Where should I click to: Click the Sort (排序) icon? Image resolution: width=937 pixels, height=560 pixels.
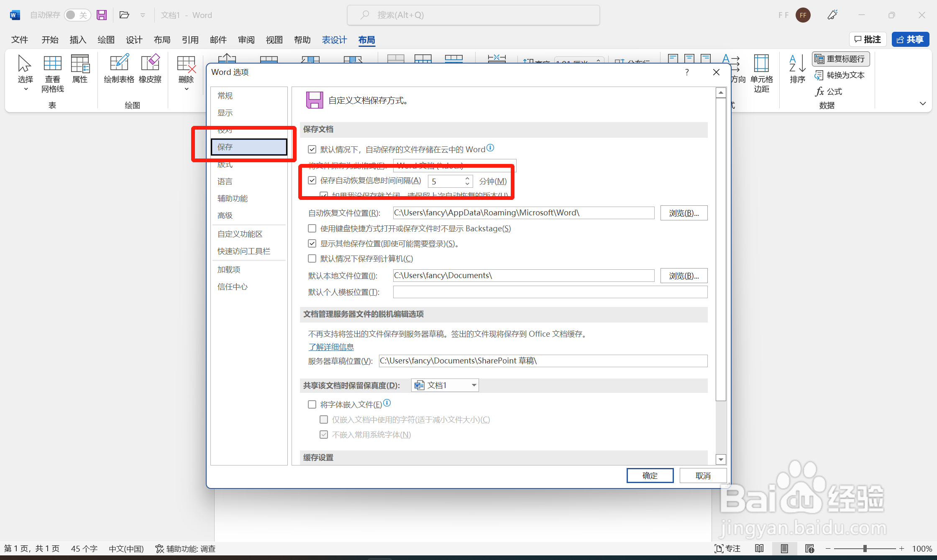[797, 63]
